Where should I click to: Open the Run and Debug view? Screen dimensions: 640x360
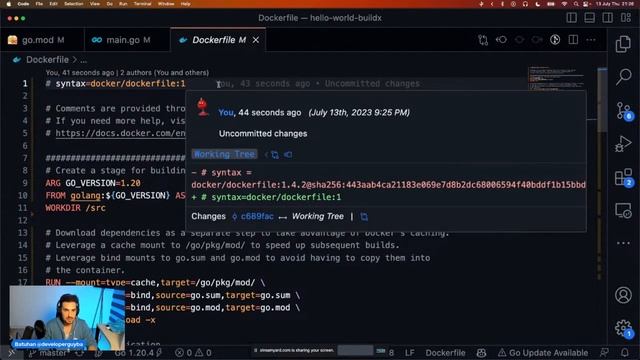click(623, 144)
